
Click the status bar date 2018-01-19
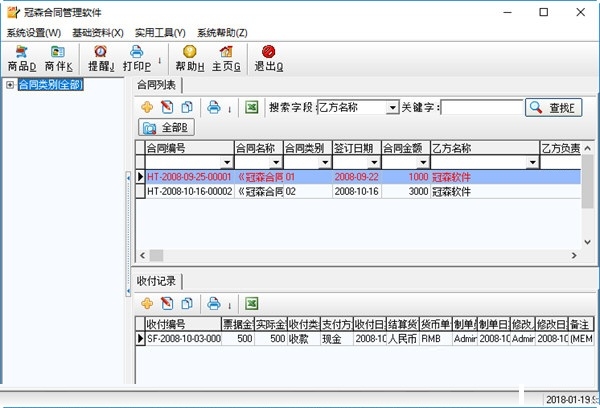pyautogui.click(x=571, y=400)
